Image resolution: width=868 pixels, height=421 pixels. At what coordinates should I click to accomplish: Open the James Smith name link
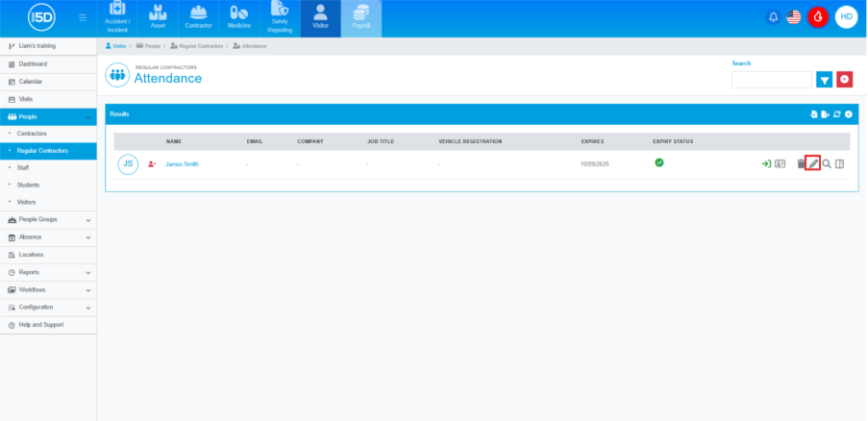coord(182,164)
